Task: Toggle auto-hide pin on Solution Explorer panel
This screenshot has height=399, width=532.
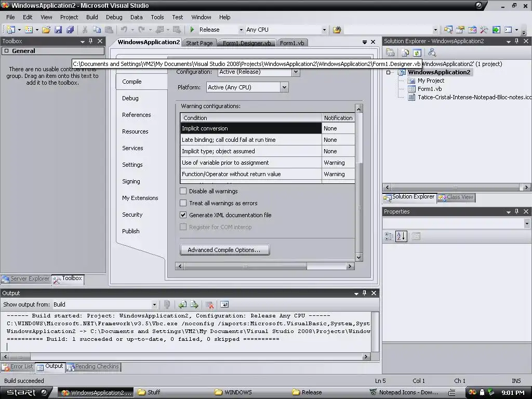Action: tap(517, 41)
